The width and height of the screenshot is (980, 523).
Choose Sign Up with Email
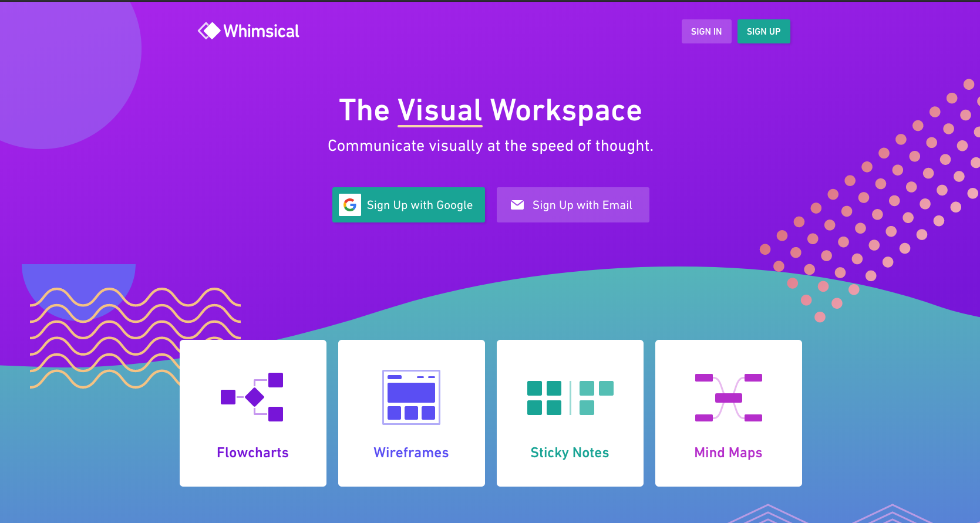click(573, 205)
